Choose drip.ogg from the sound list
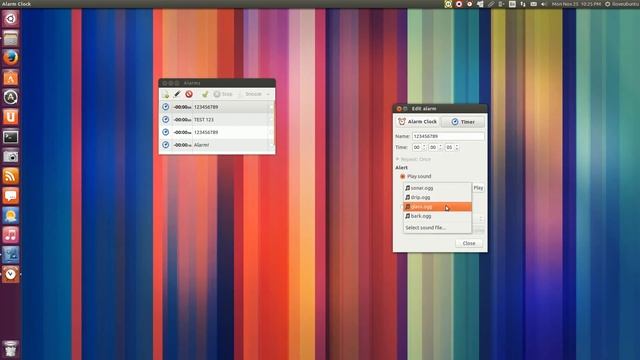This screenshot has width=640, height=360. [x=437, y=198]
